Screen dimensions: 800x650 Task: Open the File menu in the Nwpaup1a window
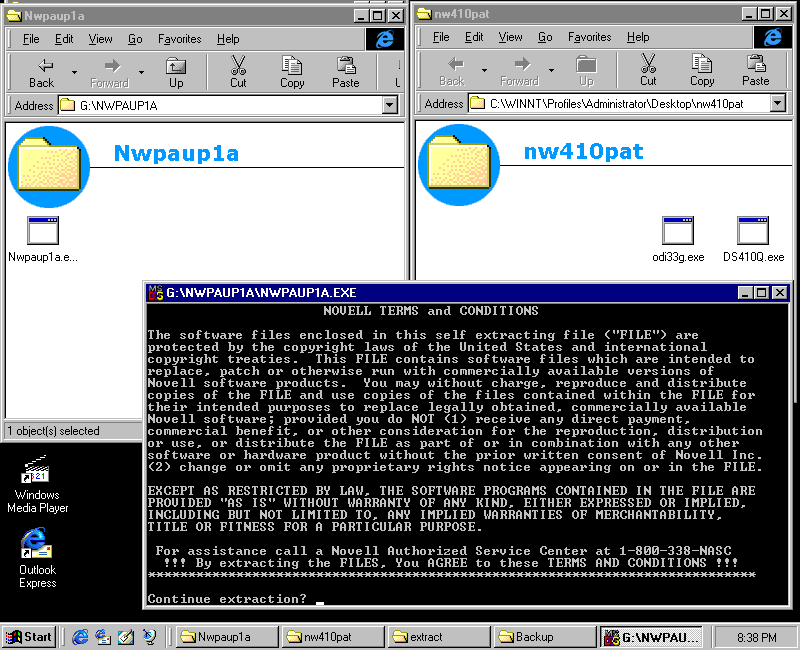pyautogui.click(x=31, y=39)
